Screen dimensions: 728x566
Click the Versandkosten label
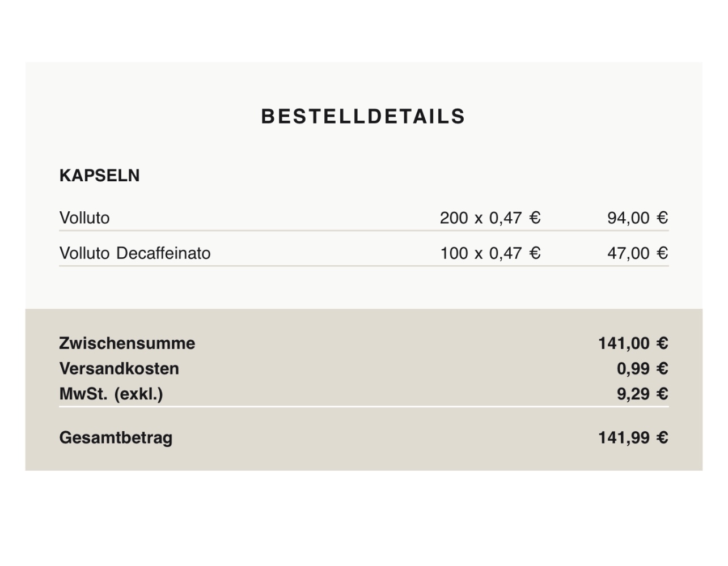pos(119,369)
